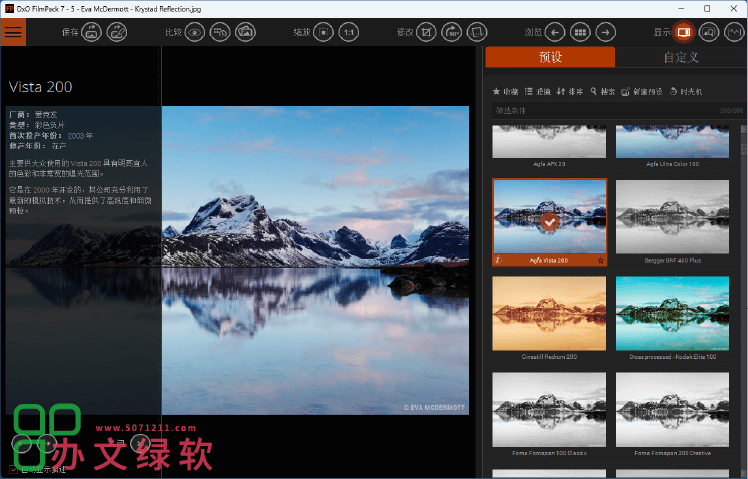Toggle the 自动显示描述 checkbox

click(x=13, y=469)
